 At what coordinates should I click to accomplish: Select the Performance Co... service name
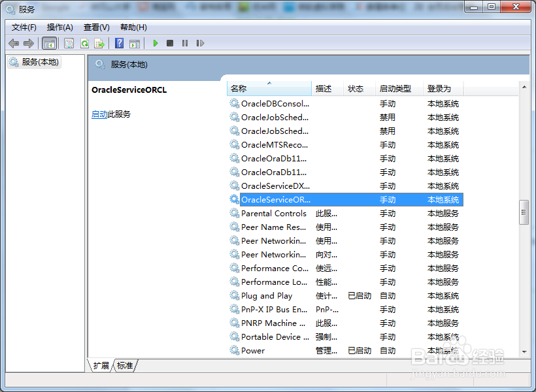[x=275, y=269]
